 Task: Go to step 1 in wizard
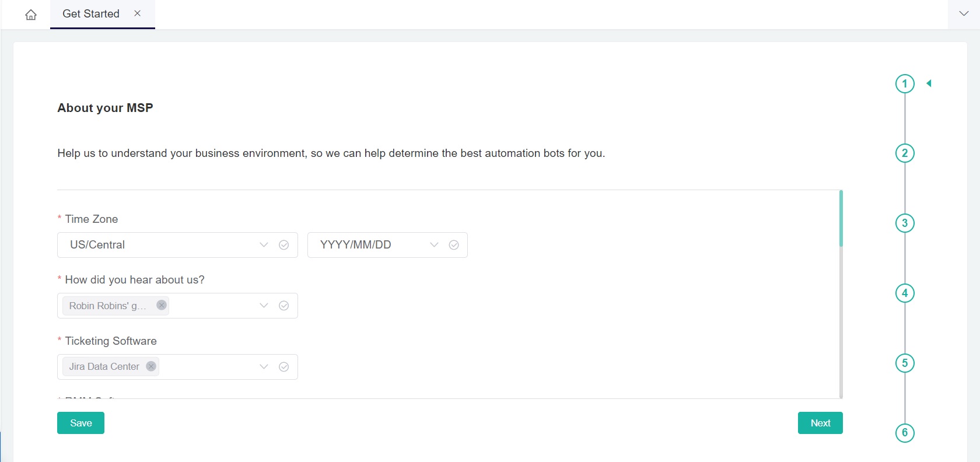[x=905, y=83]
